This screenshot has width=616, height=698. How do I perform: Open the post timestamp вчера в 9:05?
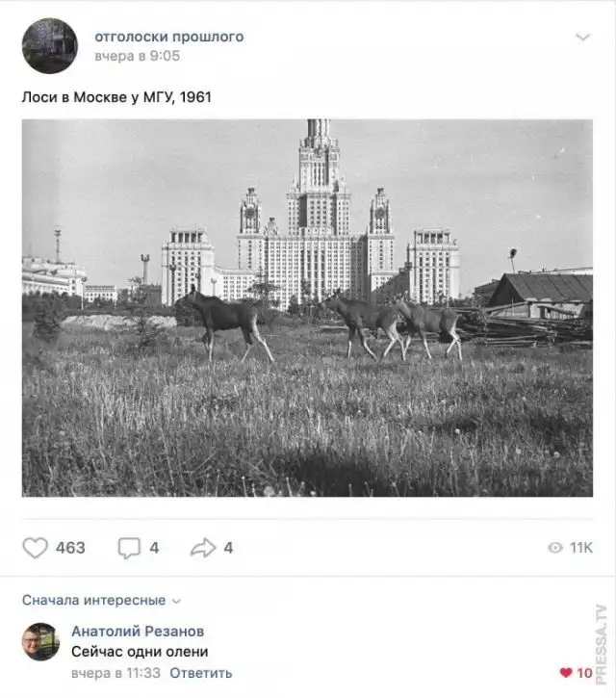click(x=137, y=56)
